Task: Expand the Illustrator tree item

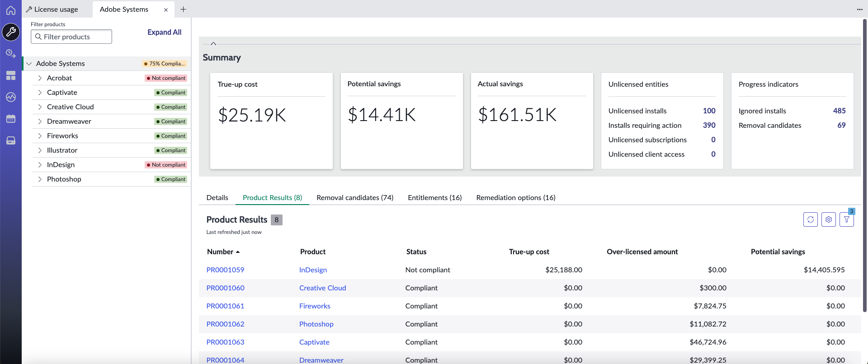Action: tap(40, 150)
